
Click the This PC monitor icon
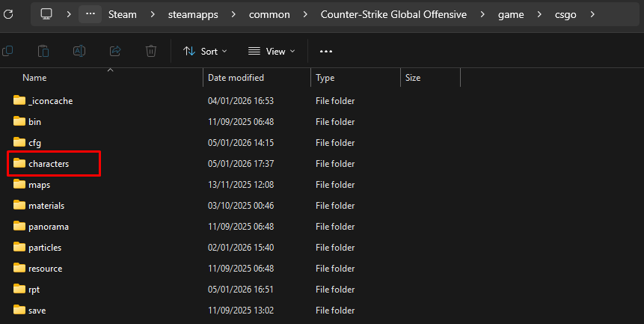point(46,13)
